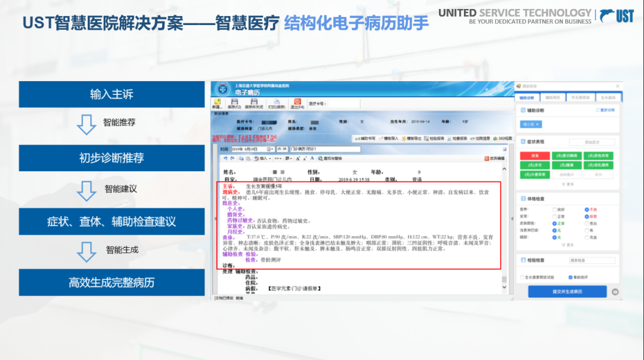Viewport: 644px width, 360px height.
Task: Toggle the (无)多饮 symptom button
Action: coord(535,165)
